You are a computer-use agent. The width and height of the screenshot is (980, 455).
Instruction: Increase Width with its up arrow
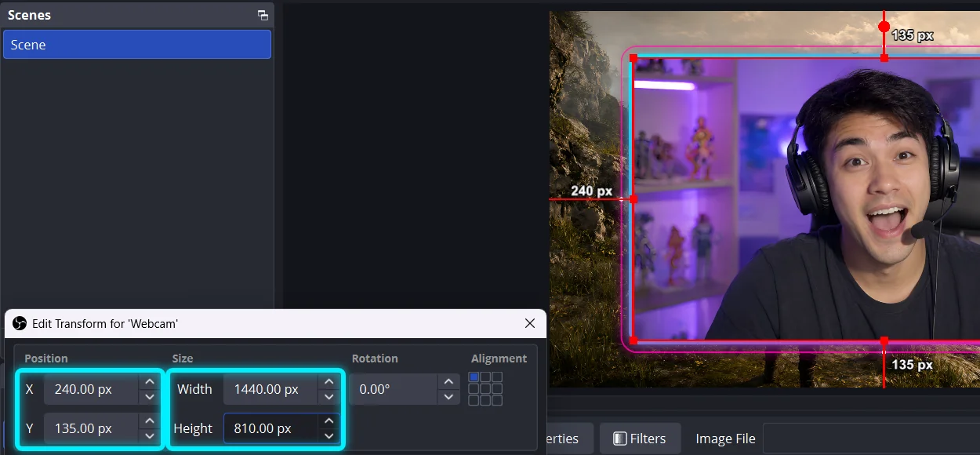pyautogui.click(x=328, y=382)
